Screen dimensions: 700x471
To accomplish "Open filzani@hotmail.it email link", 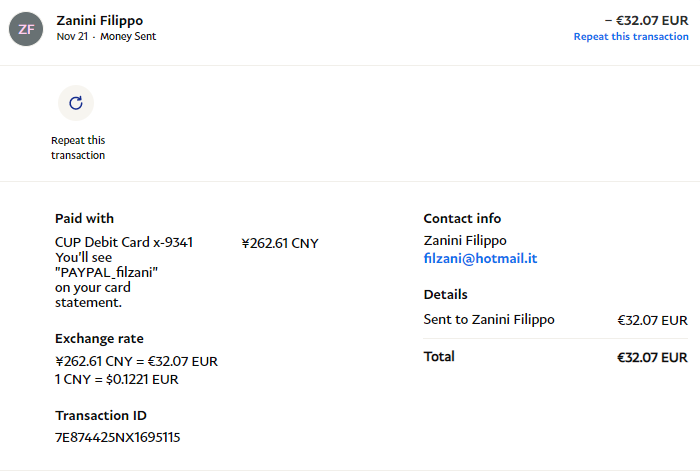I will click(x=480, y=258).
